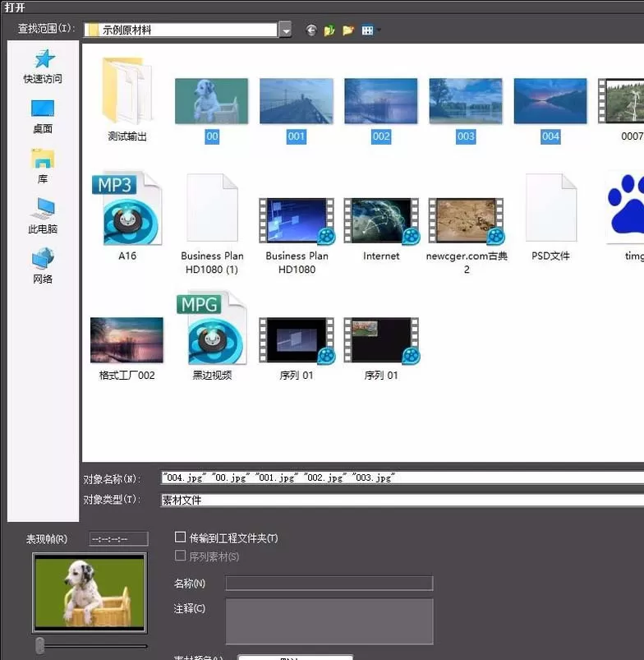Viewport: 644px width, 660px height.
Task: Open the 测试输出 folder
Action: (127, 99)
